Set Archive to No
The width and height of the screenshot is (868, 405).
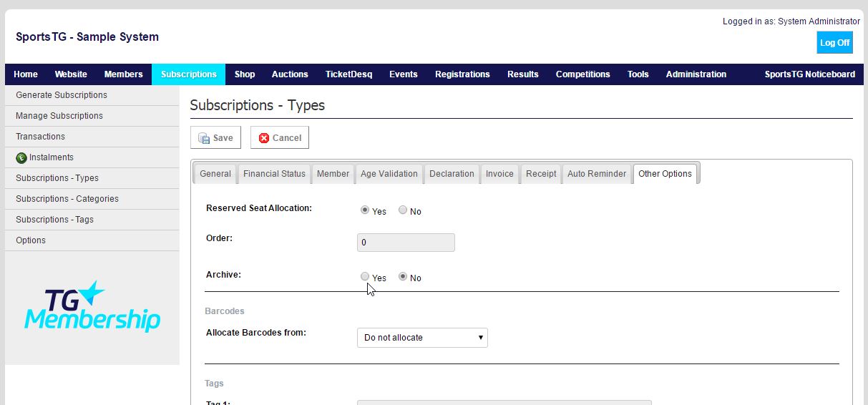click(x=403, y=277)
